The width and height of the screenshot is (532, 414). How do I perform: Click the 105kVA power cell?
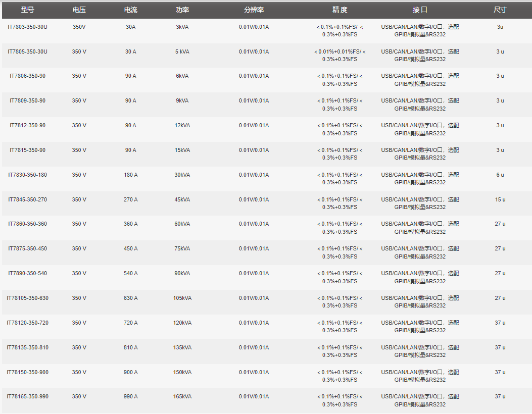182,298
